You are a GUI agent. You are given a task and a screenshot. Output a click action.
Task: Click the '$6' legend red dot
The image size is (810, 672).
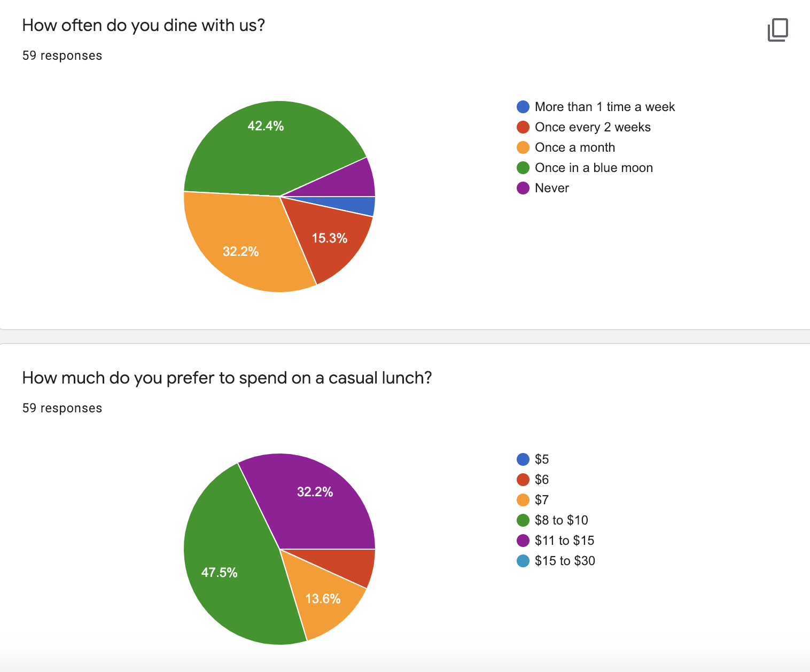coord(523,480)
